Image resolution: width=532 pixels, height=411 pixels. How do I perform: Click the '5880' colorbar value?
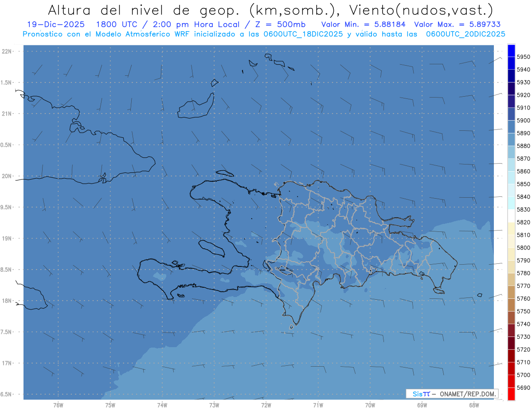click(523, 145)
